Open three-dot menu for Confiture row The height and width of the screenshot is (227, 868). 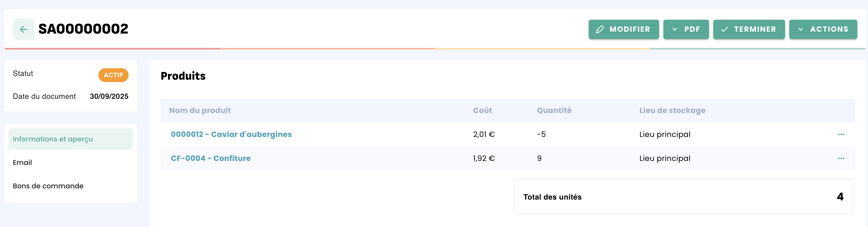[x=841, y=158]
